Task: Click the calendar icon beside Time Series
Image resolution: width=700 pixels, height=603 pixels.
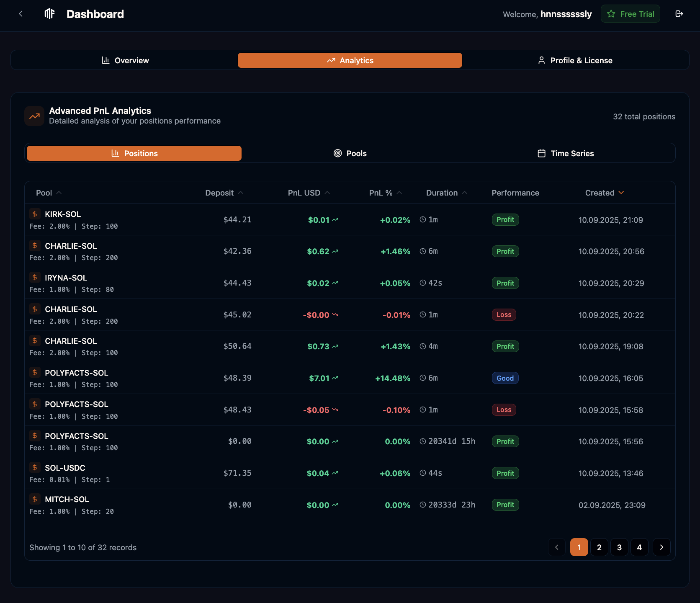Action: tap(542, 153)
